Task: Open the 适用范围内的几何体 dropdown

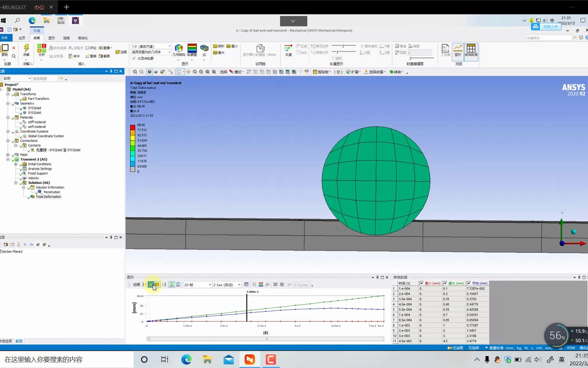Action: coord(151,52)
